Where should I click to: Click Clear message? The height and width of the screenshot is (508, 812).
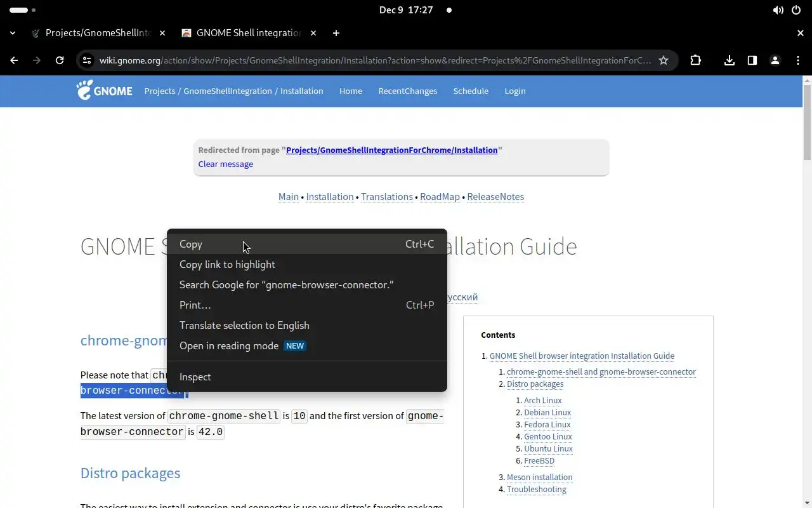[226, 164]
